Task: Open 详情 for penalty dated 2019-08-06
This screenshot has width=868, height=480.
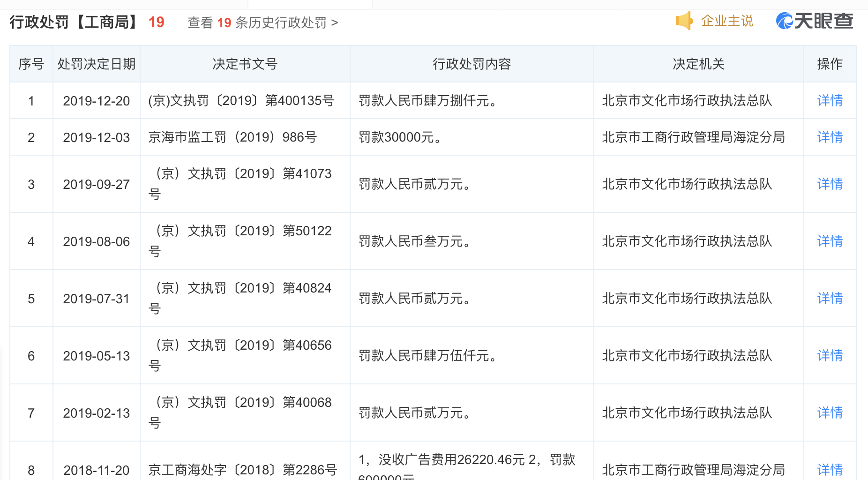Action: click(x=830, y=241)
